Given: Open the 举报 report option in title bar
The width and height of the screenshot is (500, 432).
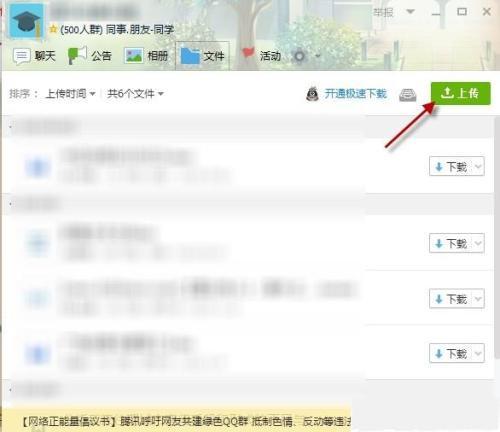Looking at the screenshot, I should pyautogui.click(x=383, y=13).
